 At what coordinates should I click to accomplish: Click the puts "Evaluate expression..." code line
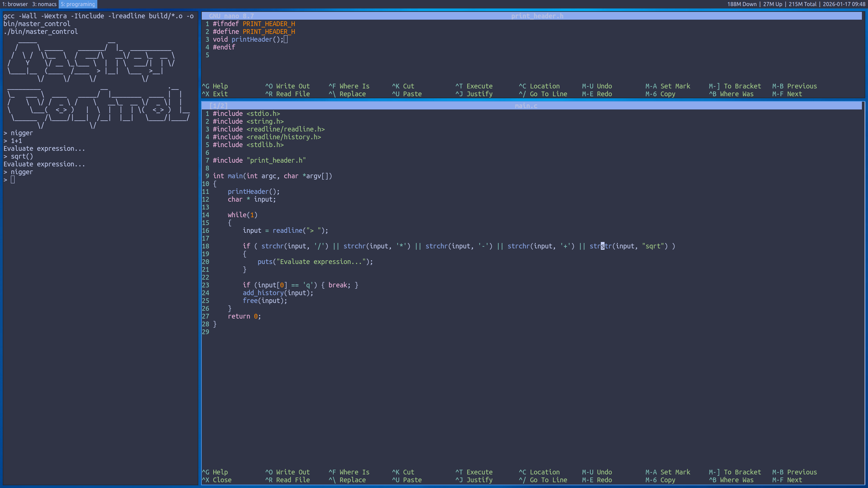pos(315,262)
